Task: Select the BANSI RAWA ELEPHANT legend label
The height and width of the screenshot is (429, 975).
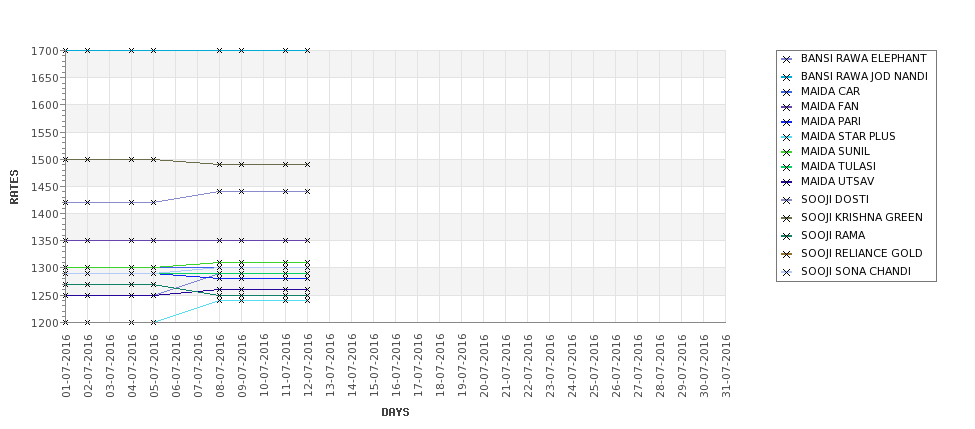Action: 863,58
